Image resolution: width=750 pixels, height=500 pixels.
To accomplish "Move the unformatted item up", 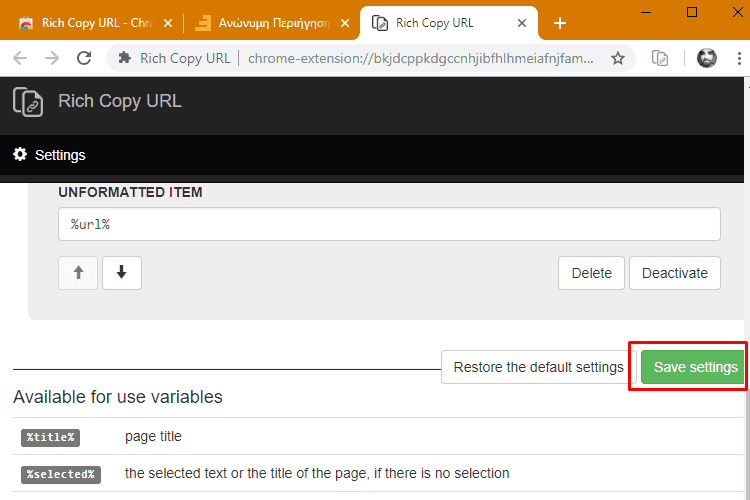I will pos(78,273).
